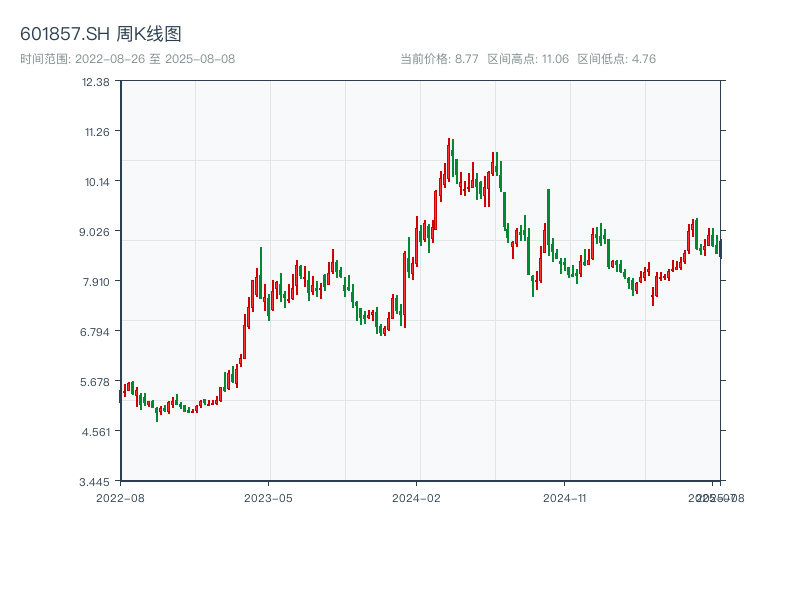This screenshot has height=600, width=800.
Task: Click the 601857.SH 周K线图 chart title
Action: click(x=101, y=35)
